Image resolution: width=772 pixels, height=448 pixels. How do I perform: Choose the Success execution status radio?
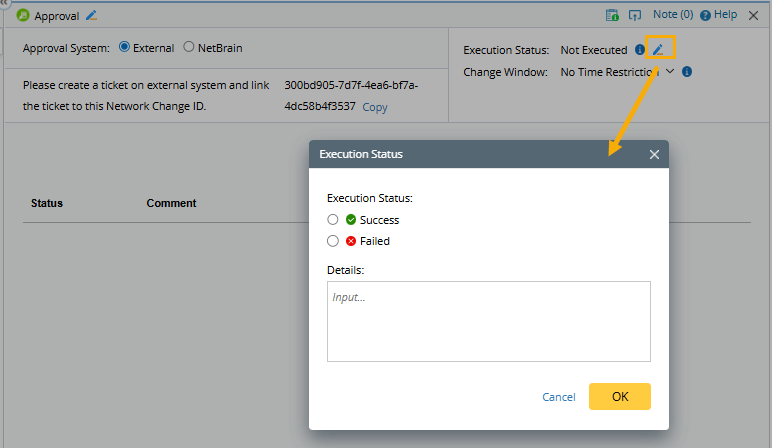point(333,219)
